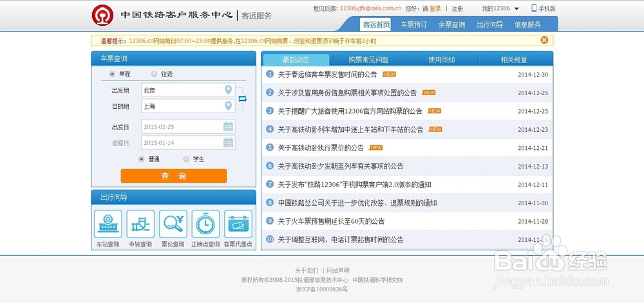Select the 学生 student radio button
The image size is (644, 303).
[x=187, y=159]
